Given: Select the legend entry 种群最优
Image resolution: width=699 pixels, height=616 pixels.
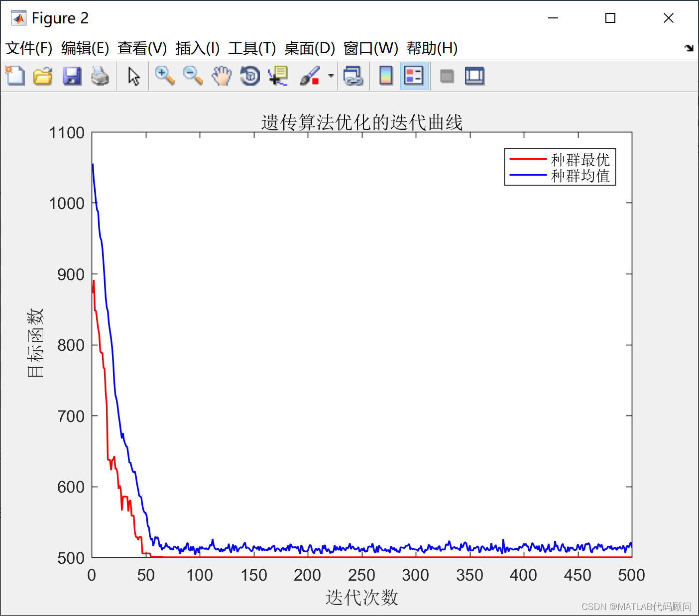Looking at the screenshot, I should (x=581, y=160).
